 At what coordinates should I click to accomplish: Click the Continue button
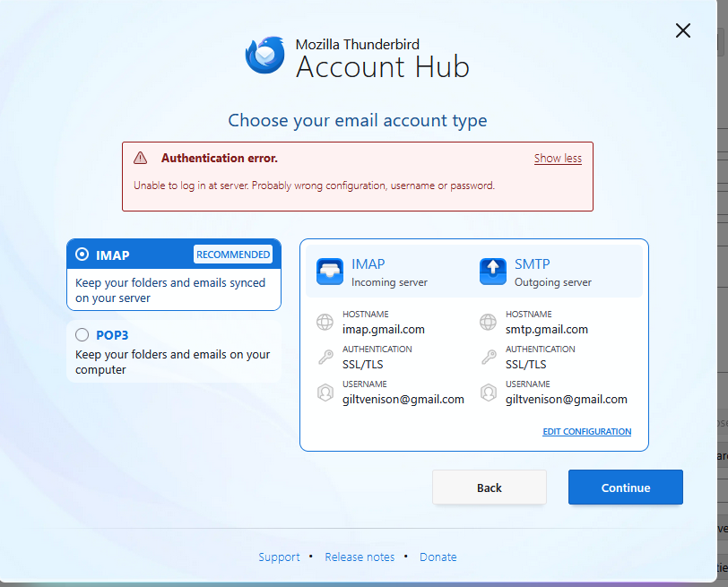tap(626, 488)
